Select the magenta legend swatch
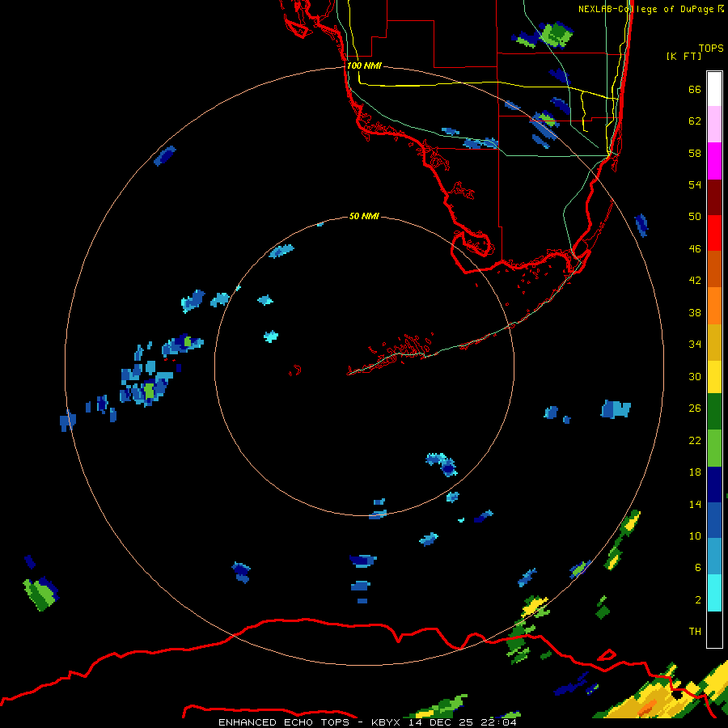The image size is (728, 728). 714,161
